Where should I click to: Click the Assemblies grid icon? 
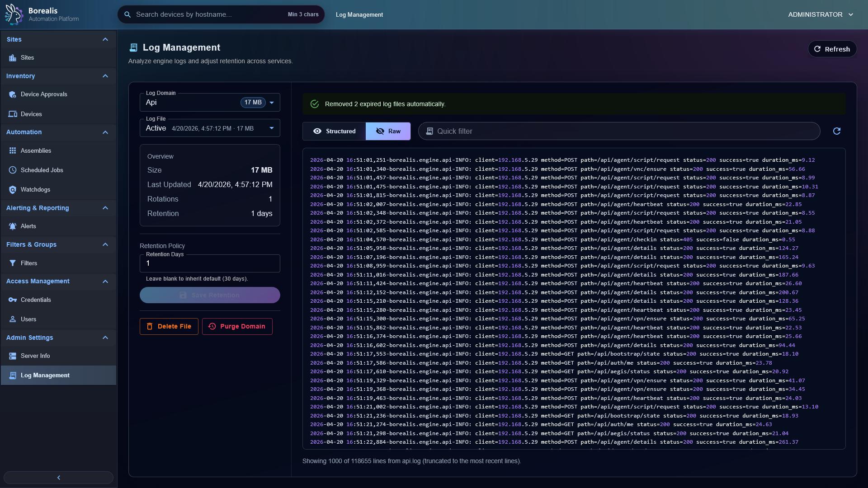pos(13,150)
